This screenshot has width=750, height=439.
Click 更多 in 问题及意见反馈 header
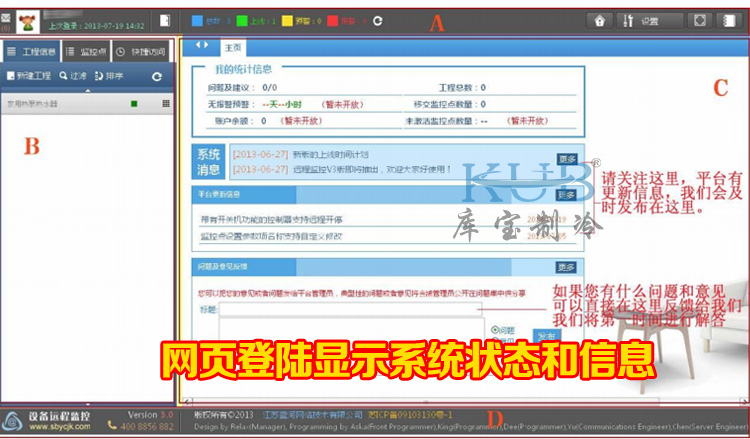click(x=566, y=267)
